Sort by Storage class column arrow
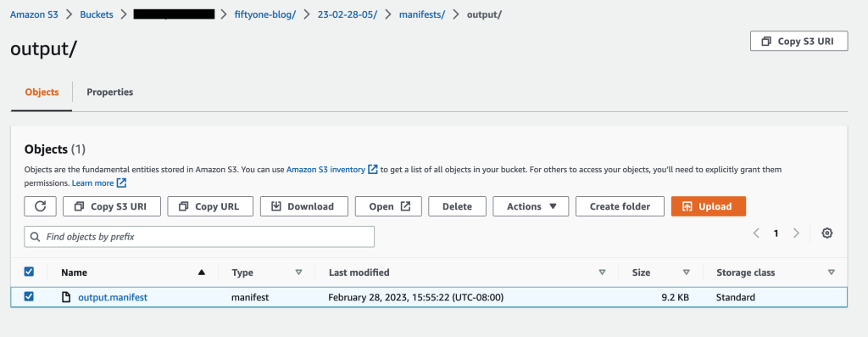Viewport: 868px width, 337px height. (x=831, y=272)
